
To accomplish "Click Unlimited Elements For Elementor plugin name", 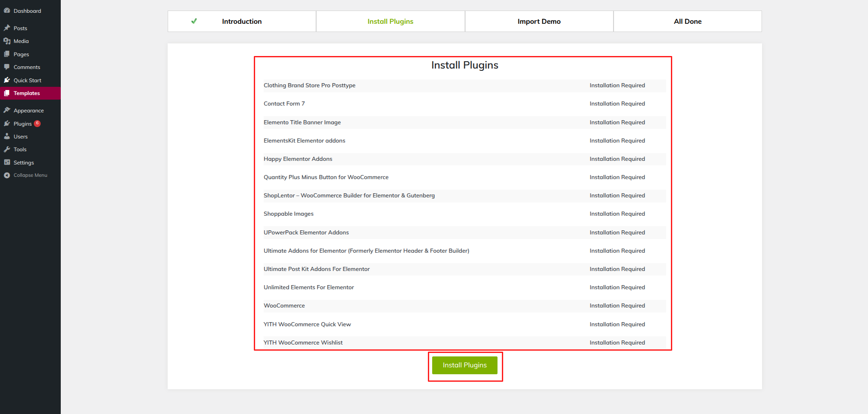I will [x=309, y=287].
